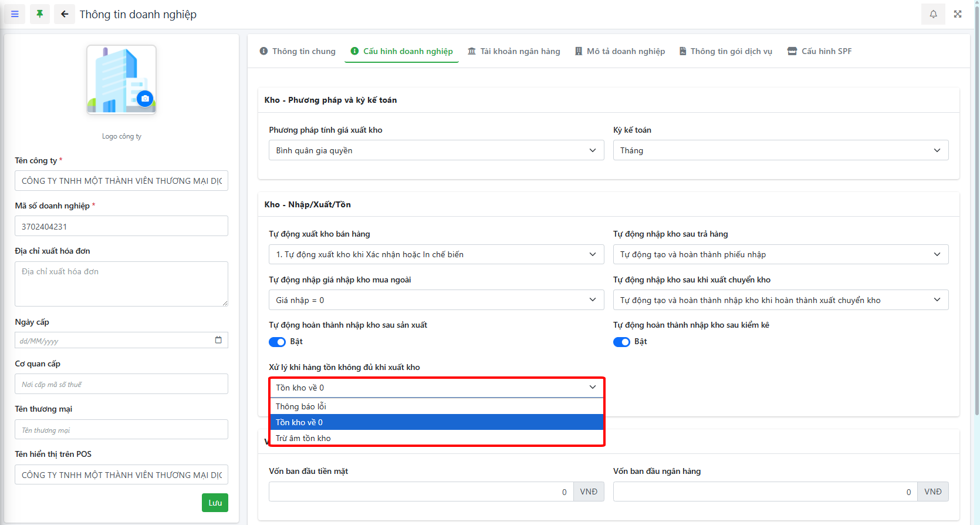Switch to the Thông tin chung tab
This screenshot has width=980, height=525.
[298, 51]
